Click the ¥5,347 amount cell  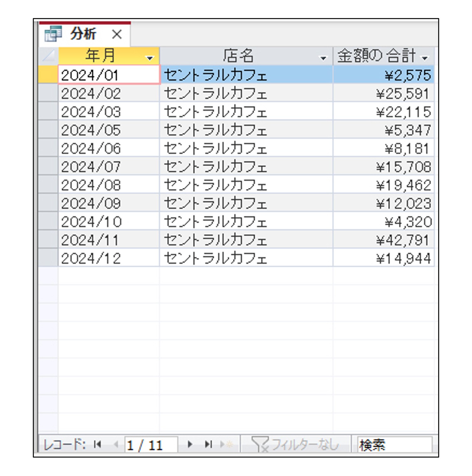pos(384,130)
